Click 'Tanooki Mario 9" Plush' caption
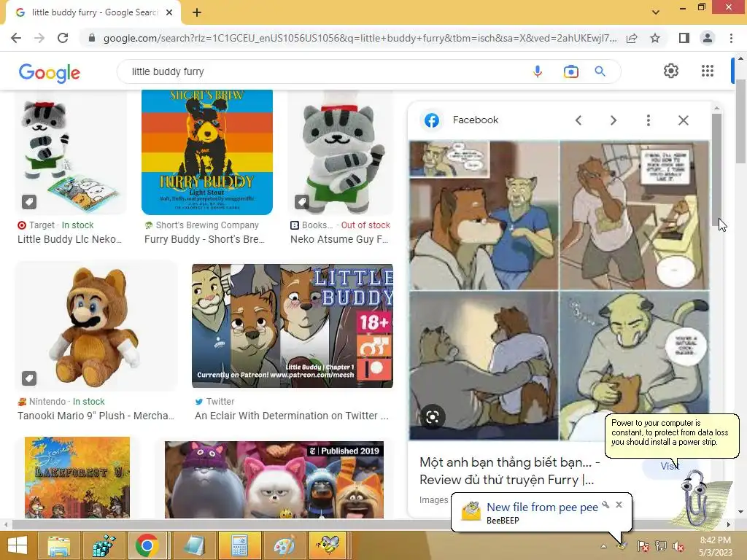The width and height of the screenshot is (747, 560). pos(96,416)
